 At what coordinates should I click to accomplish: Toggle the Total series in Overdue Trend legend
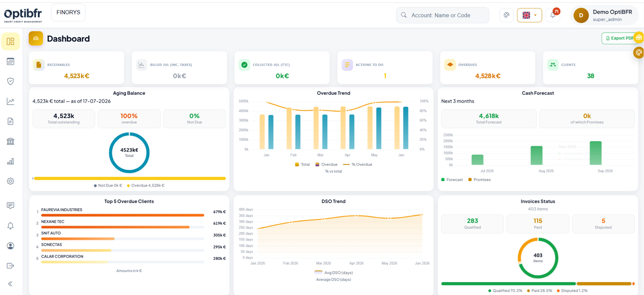click(303, 164)
